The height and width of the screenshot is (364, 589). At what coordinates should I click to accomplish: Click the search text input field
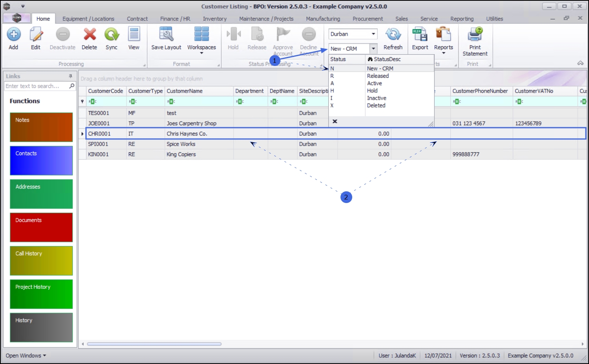tap(37, 86)
